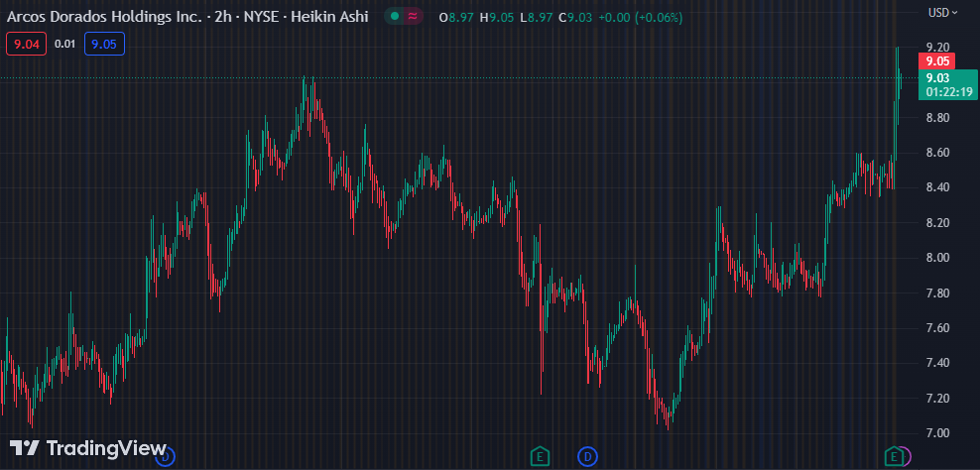
Task: Open the earnings E marker beside the purple circle
Action: [894, 456]
